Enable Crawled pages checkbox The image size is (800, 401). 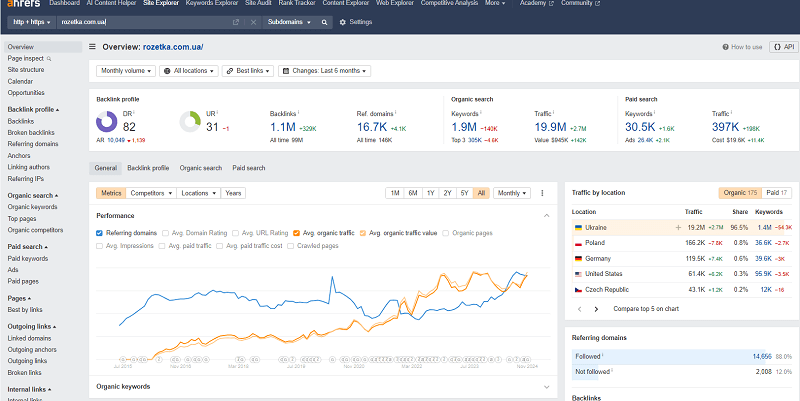click(290, 246)
